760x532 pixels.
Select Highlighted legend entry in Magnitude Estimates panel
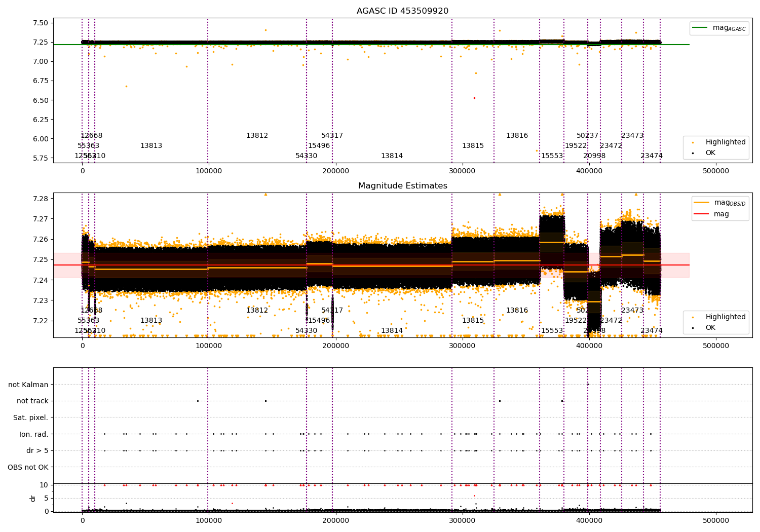pos(719,317)
